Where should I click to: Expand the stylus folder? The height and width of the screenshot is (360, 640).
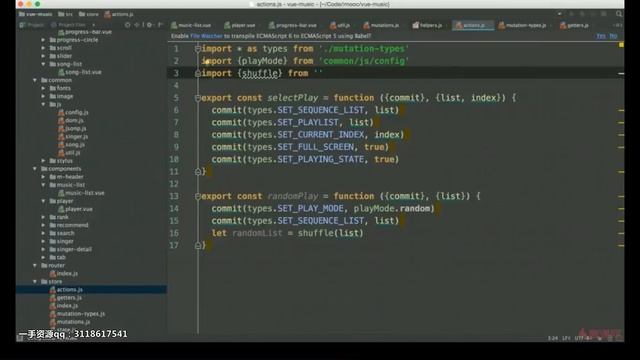pos(43,161)
